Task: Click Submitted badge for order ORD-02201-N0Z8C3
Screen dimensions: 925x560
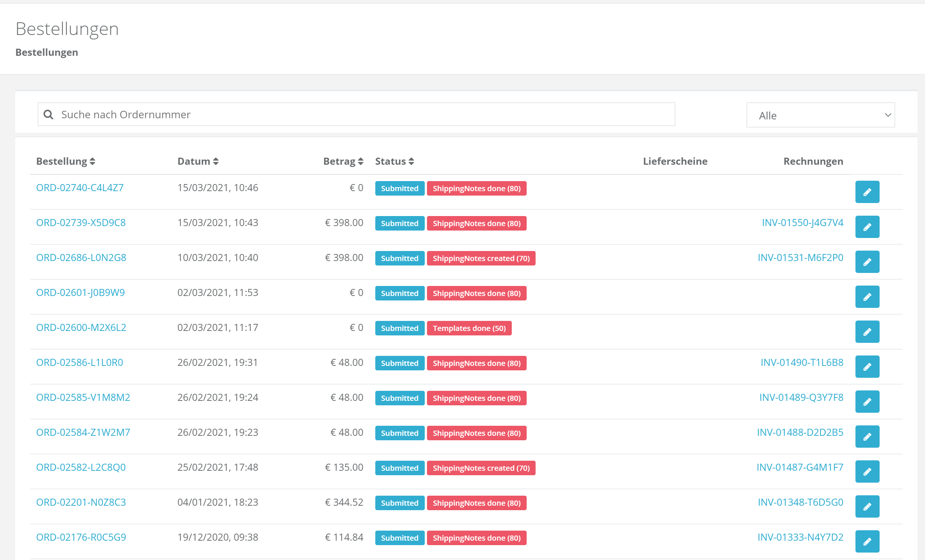Action: tap(400, 503)
